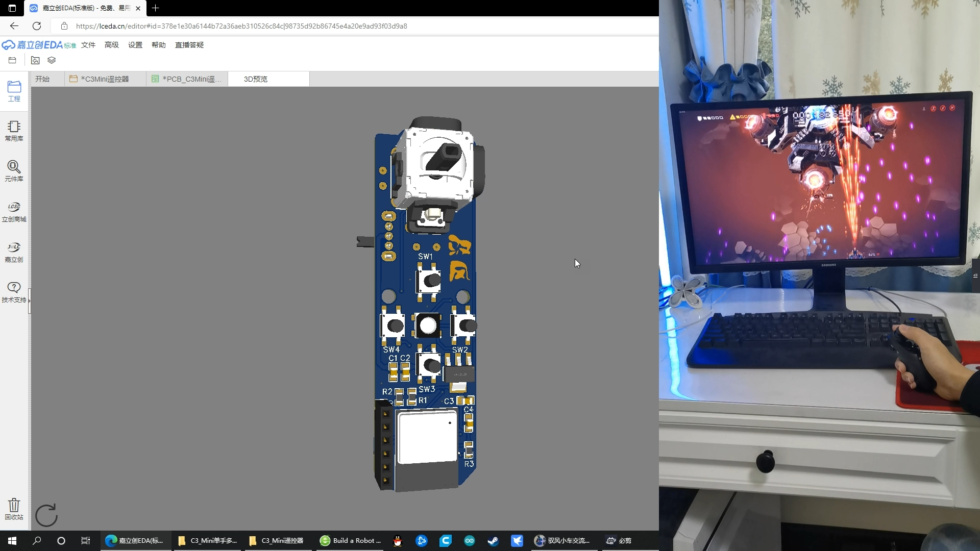This screenshot has width=980, height=551.
Task: Switch to the *PCB_C3Mini遥 tab
Action: 186,79
